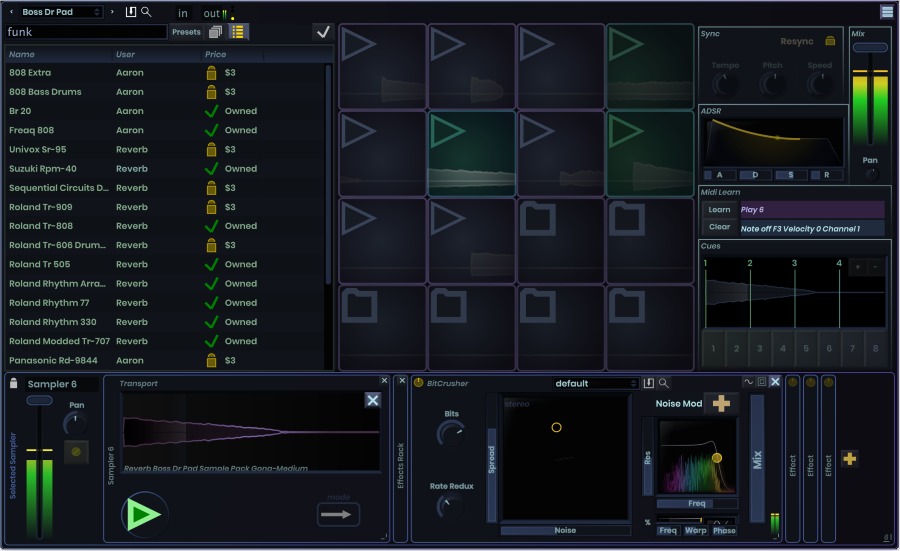
Task: Select the Phase tab in Noise Mod
Action: (724, 530)
